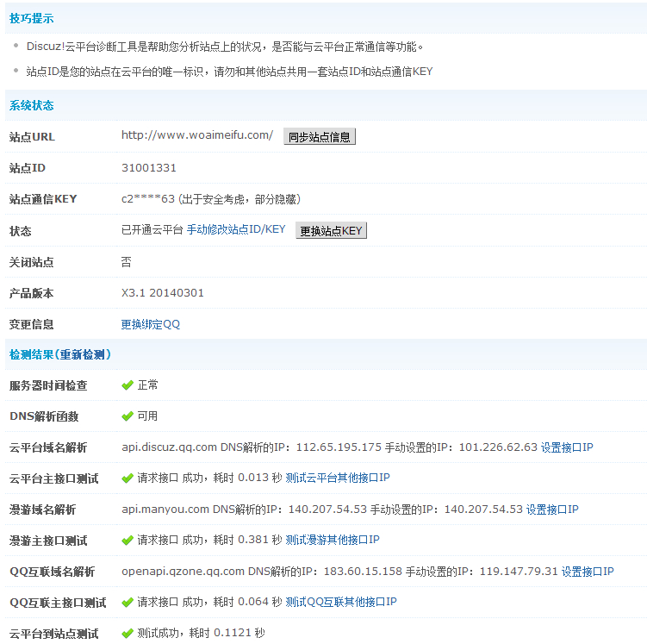This screenshot has height=644, width=647.
Task: Open 设置接口IP link for api.manyou.com
Action: pyautogui.click(x=552, y=510)
